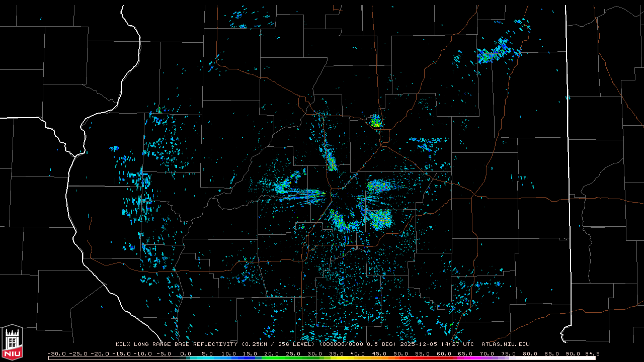Screen dimensions: 644x362
Task: Click the 14:27 UTC timestamp
Action: click(x=456, y=344)
